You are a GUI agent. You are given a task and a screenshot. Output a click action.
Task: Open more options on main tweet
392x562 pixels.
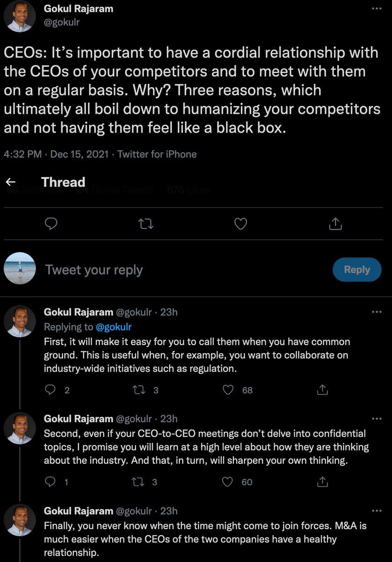376,9
